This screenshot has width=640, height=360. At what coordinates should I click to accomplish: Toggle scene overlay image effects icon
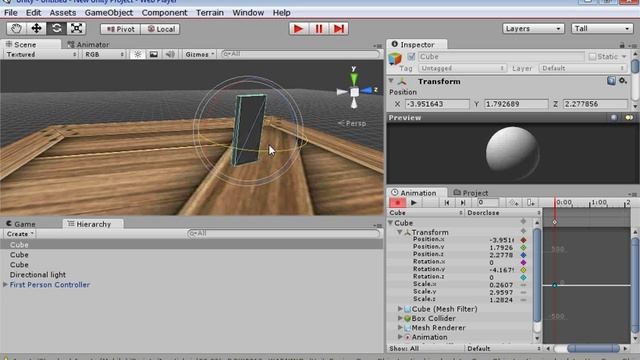(x=153, y=54)
